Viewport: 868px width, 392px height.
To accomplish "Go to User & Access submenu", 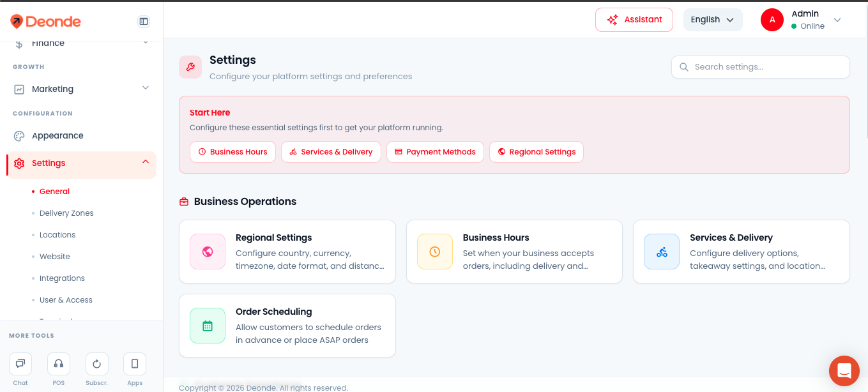I will pos(66,300).
